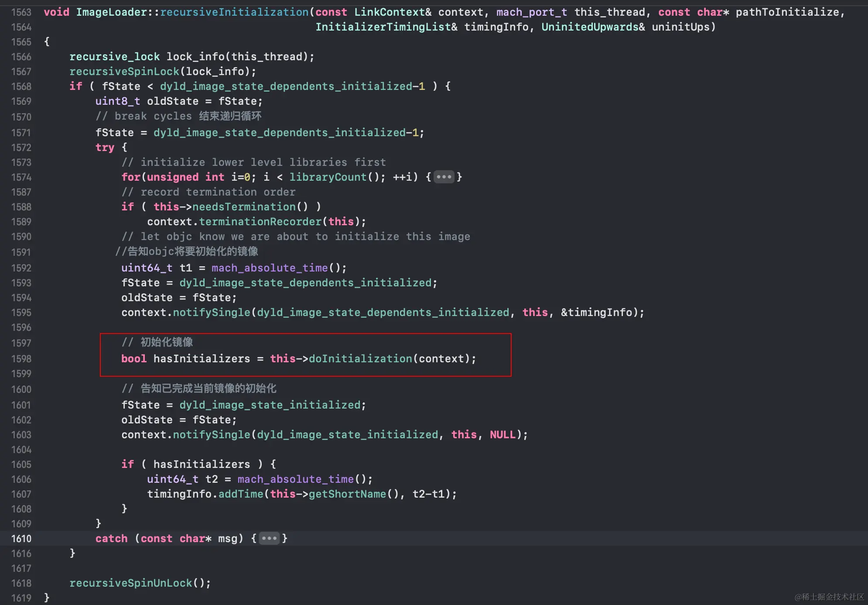
Task: Click terminationRecorder method name
Action: tap(260, 222)
